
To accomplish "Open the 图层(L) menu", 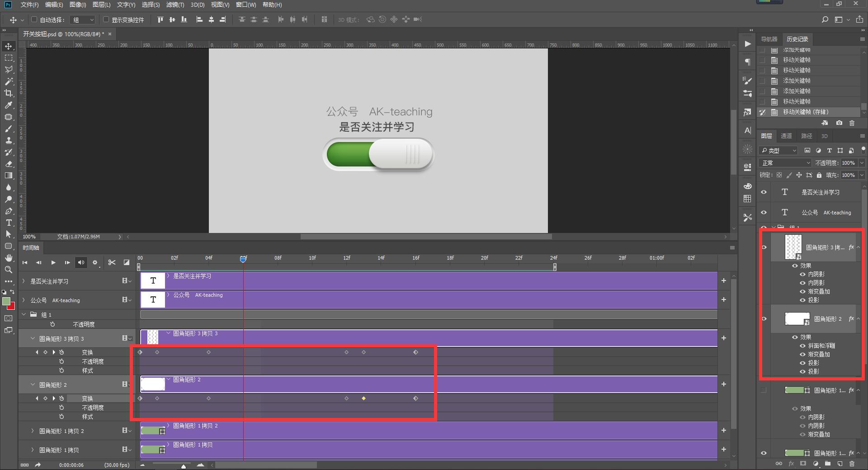I will point(101,5).
